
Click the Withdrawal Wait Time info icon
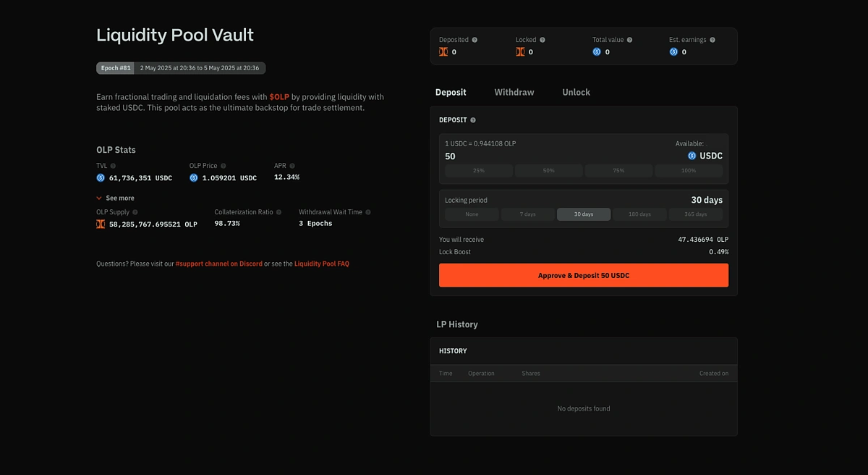tap(368, 212)
